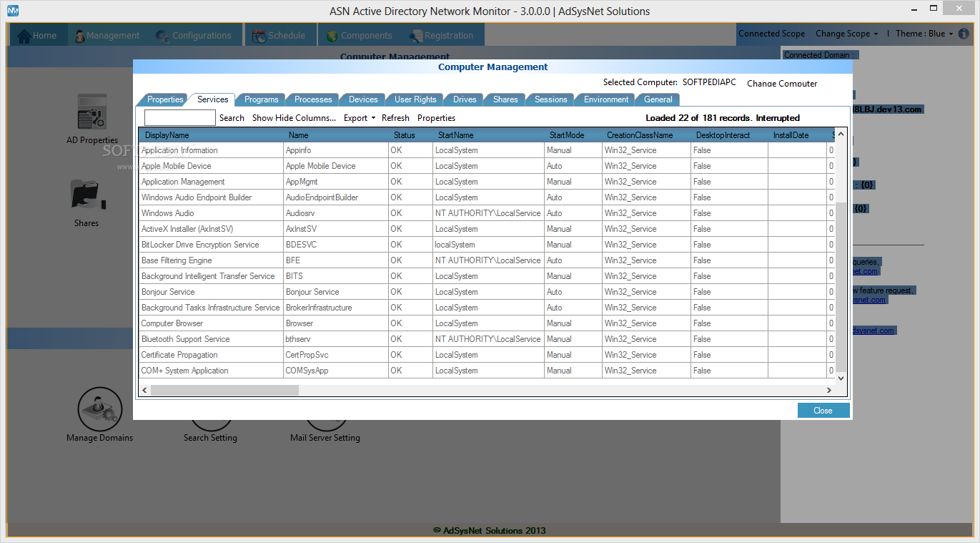Select the Certificate Propagation row
Image resolution: width=980 pixels, height=543 pixels.
[x=486, y=355]
